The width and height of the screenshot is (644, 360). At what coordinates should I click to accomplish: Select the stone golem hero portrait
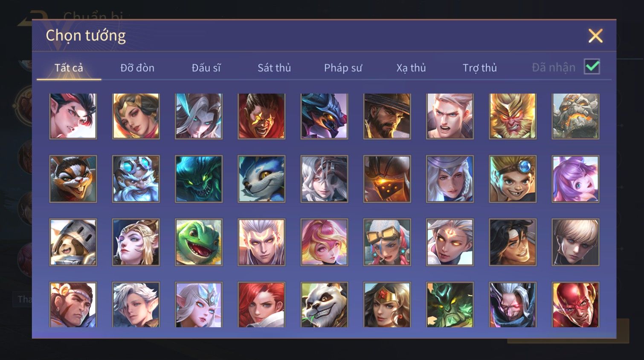point(575,116)
